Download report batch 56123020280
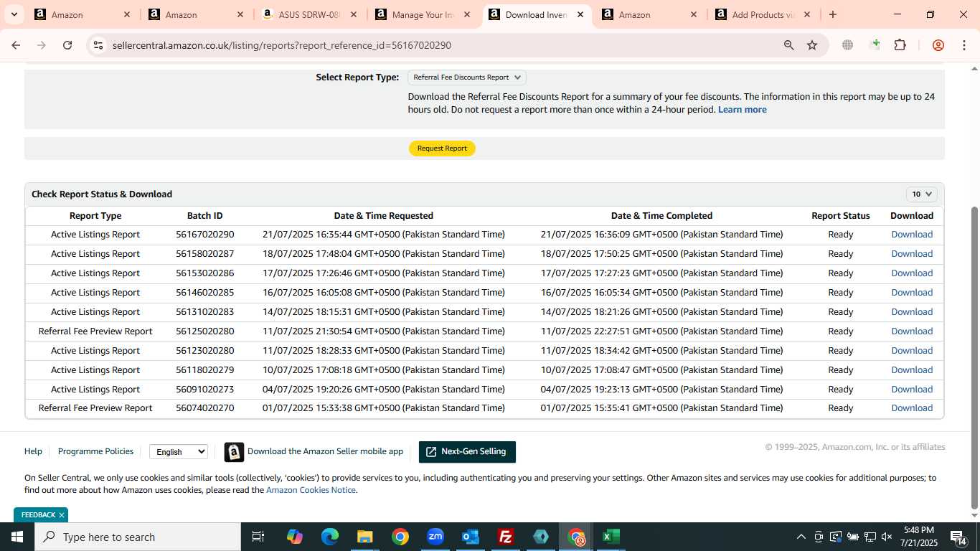This screenshot has width=980, height=551. (912, 351)
